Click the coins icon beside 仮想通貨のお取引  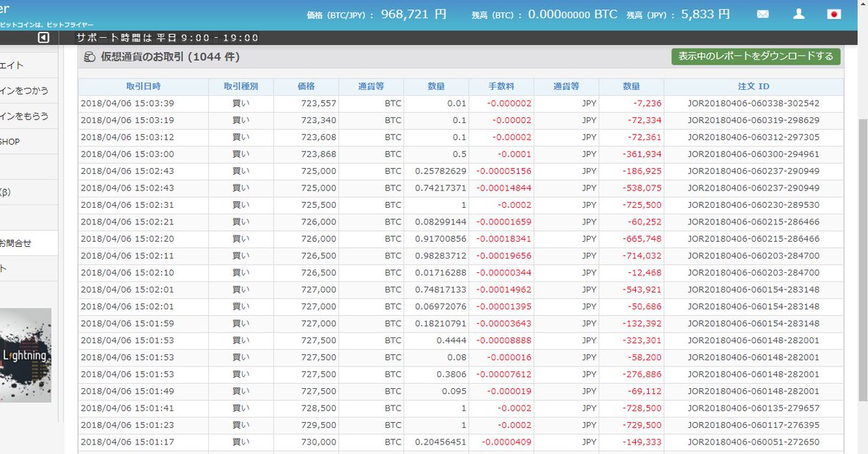coord(90,56)
